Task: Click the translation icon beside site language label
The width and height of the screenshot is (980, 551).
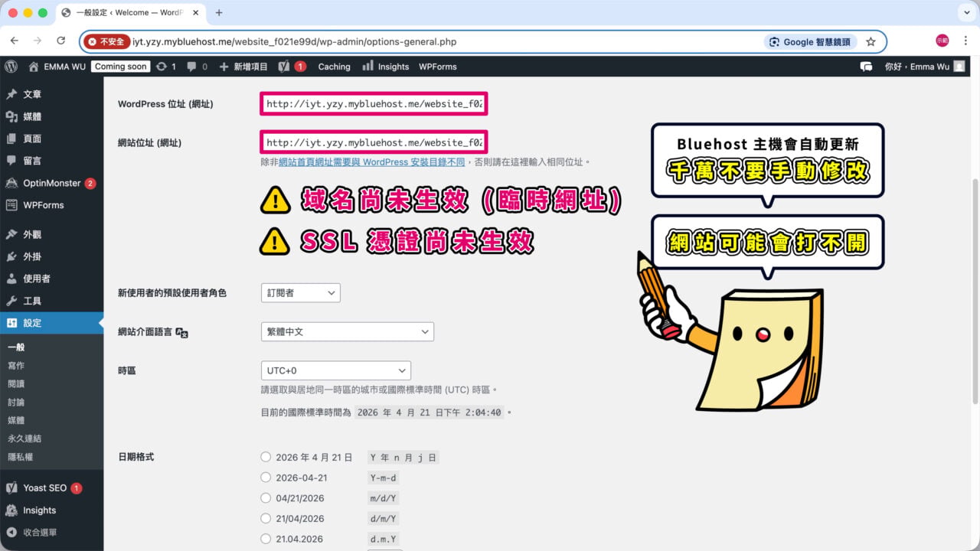Action: tap(181, 332)
